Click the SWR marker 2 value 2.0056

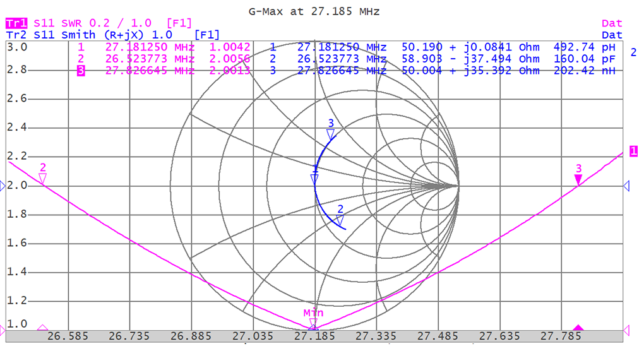click(230, 59)
